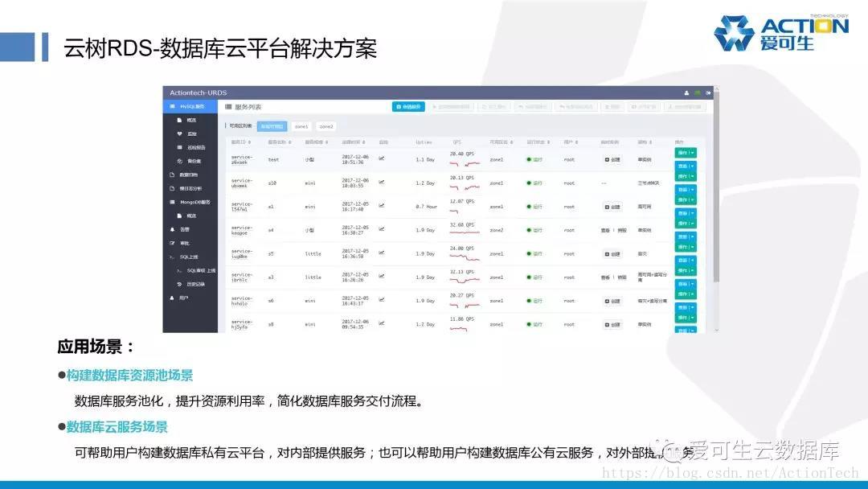Click 创建 button in the a1 row

612,207
